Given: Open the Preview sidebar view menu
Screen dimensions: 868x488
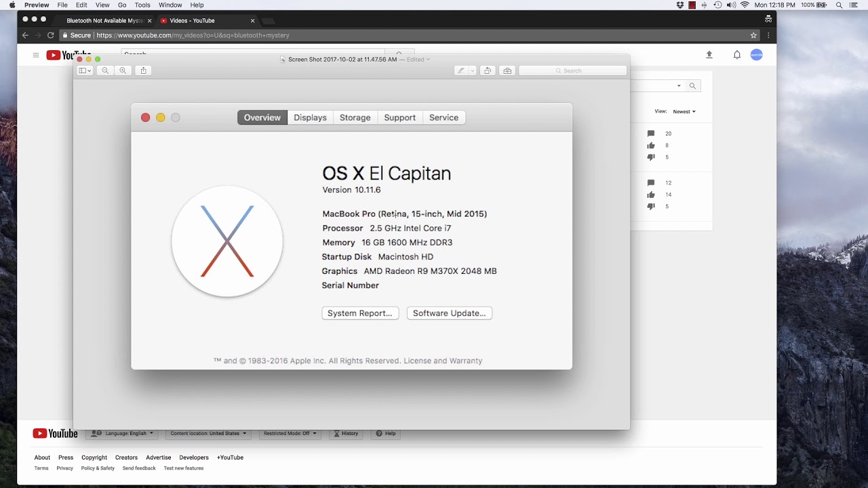Looking at the screenshot, I should tap(85, 70).
